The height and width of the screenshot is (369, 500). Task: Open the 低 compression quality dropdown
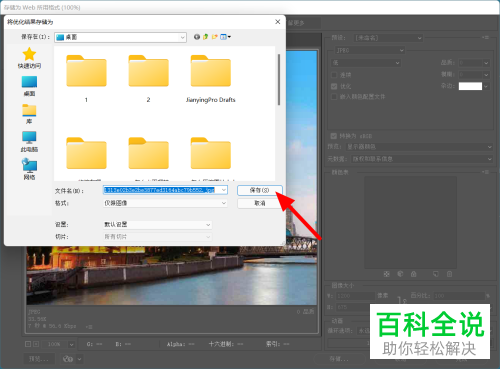pos(366,63)
